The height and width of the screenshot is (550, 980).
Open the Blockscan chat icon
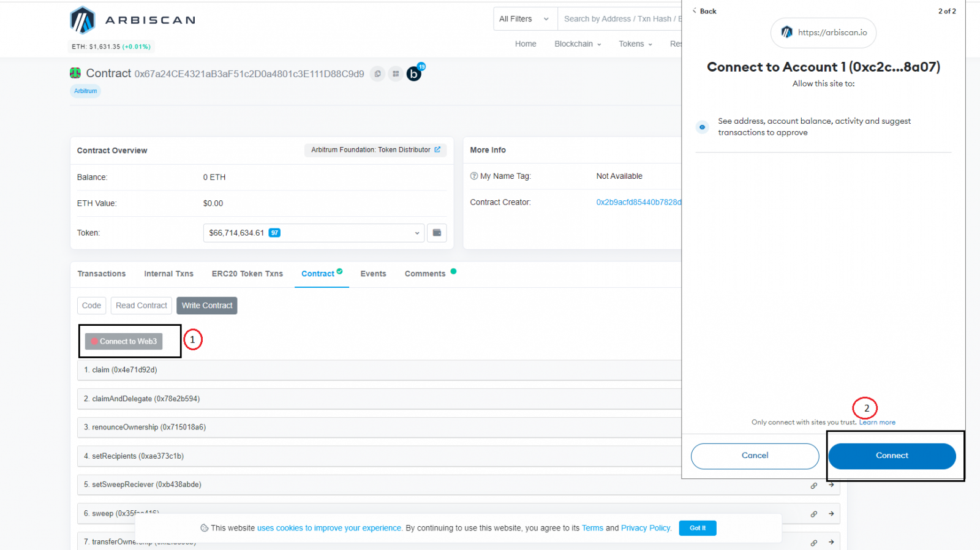(x=415, y=73)
